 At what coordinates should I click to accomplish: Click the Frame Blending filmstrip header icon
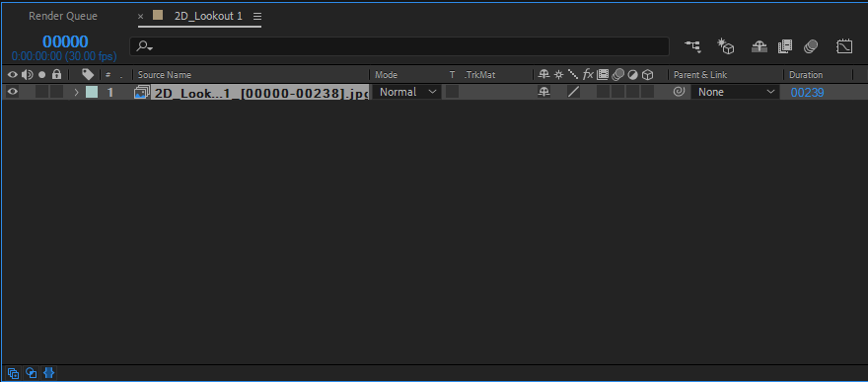603,74
